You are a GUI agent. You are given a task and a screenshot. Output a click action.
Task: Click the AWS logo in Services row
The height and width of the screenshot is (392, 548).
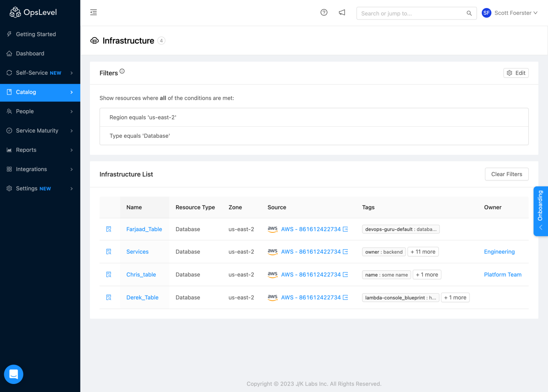[272, 252]
